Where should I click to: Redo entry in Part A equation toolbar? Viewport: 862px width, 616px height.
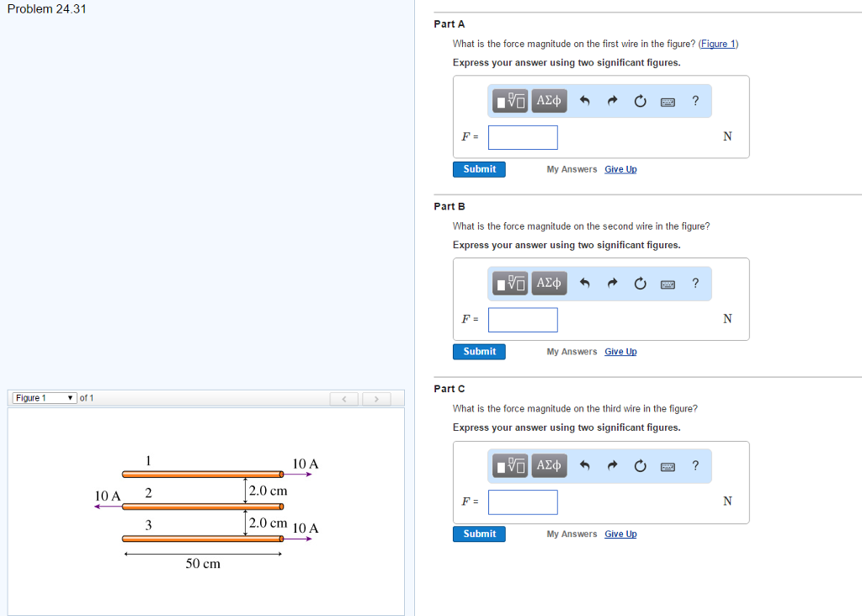[612, 100]
